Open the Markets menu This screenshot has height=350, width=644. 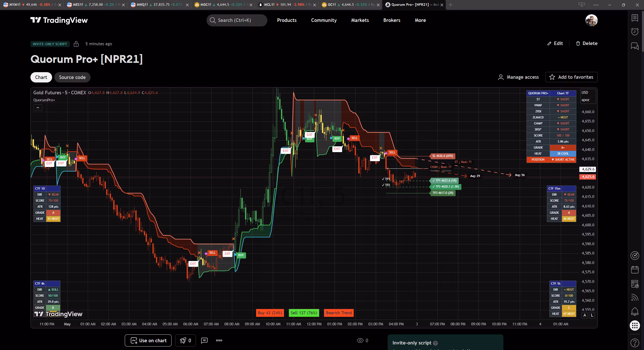(x=360, y=20)
